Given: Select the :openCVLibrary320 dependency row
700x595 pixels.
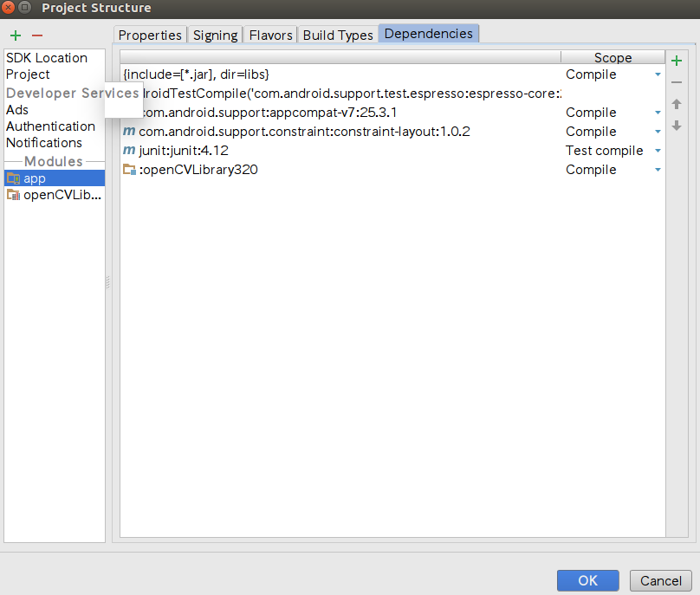Looking at the screenshot, I should tap(392, 170).
